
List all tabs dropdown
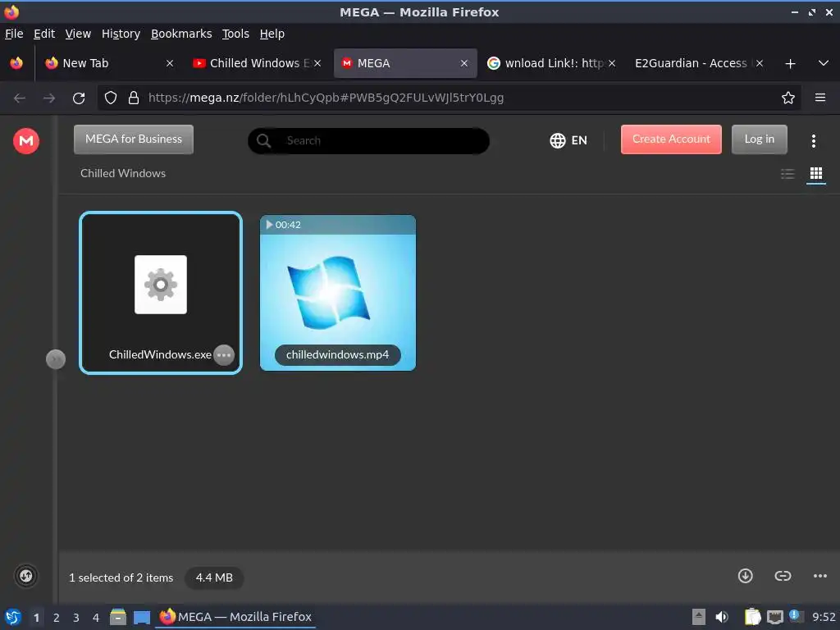824,64
